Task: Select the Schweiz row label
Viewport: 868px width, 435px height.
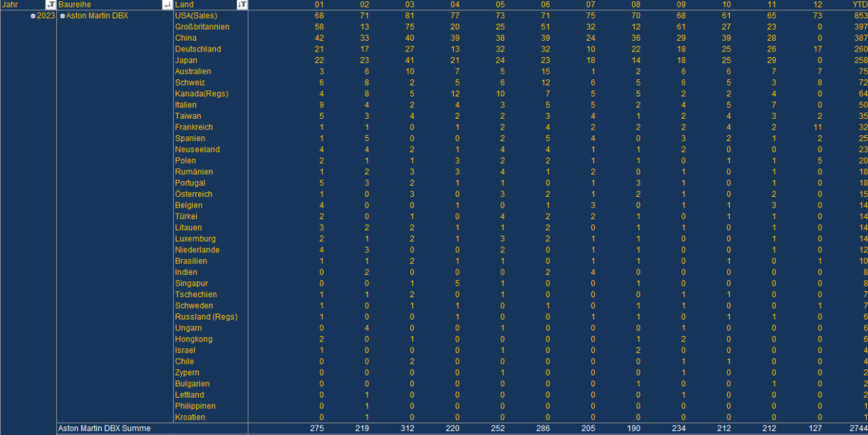Action: tap(190, 82)
